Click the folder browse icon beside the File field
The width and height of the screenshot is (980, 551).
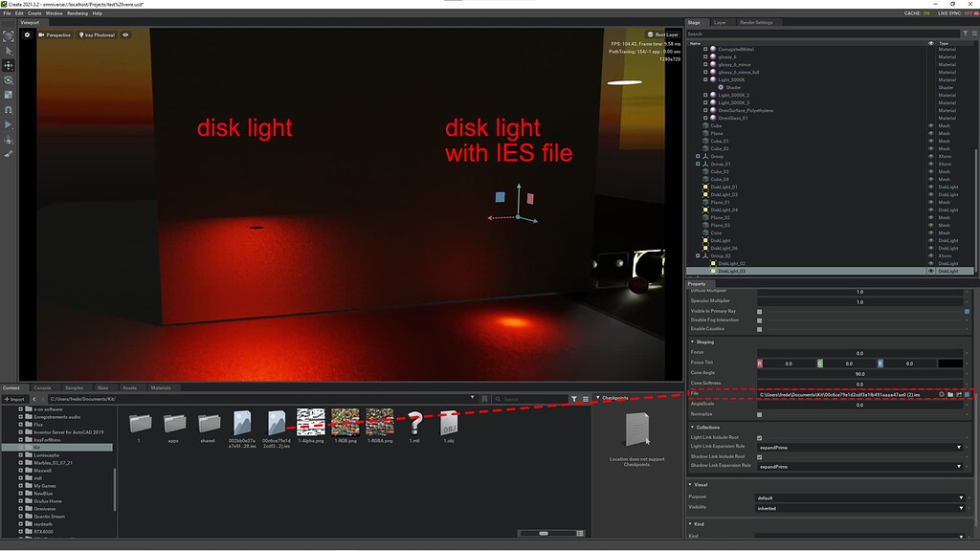click(x=950, y=394)
